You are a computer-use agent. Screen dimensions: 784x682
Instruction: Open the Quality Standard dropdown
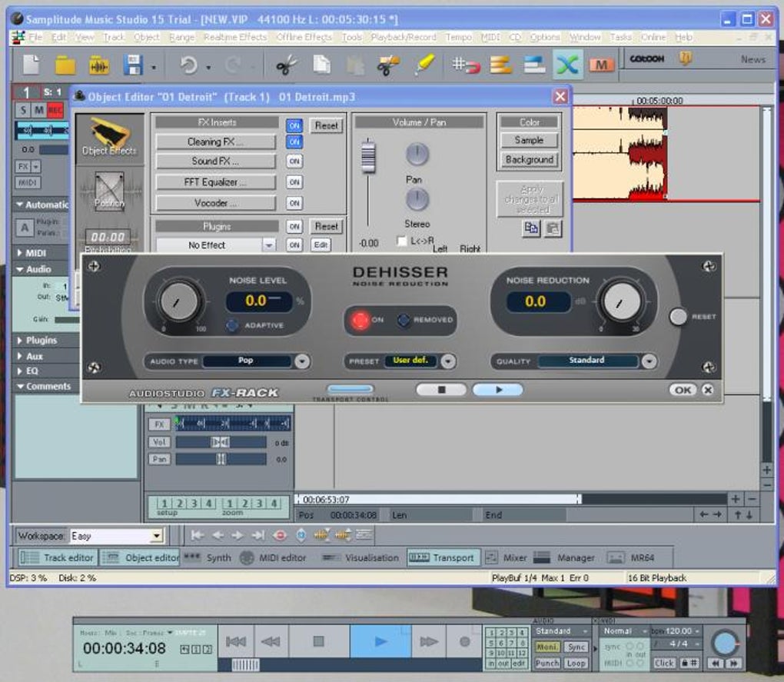pos(649,361)
